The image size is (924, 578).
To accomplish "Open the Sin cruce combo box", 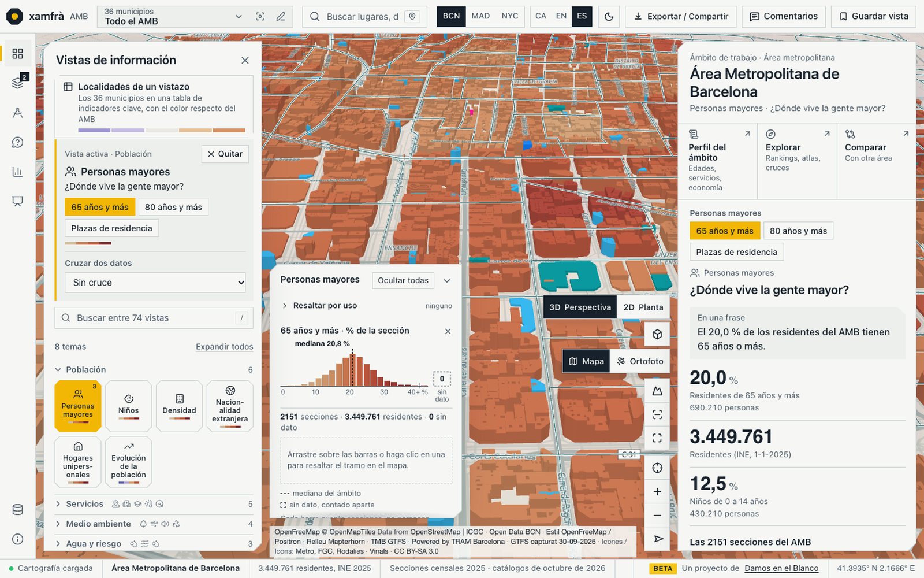I will [155, 283].
